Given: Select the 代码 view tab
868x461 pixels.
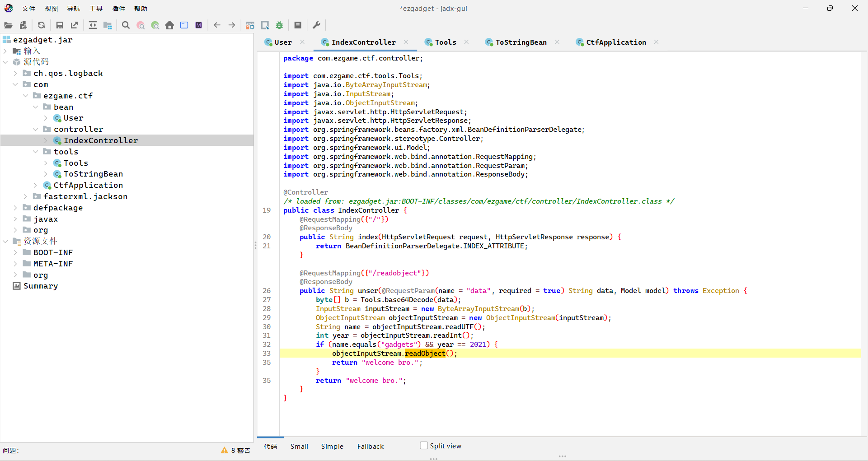Looking at the screenshot, I should tap(270, 446).
